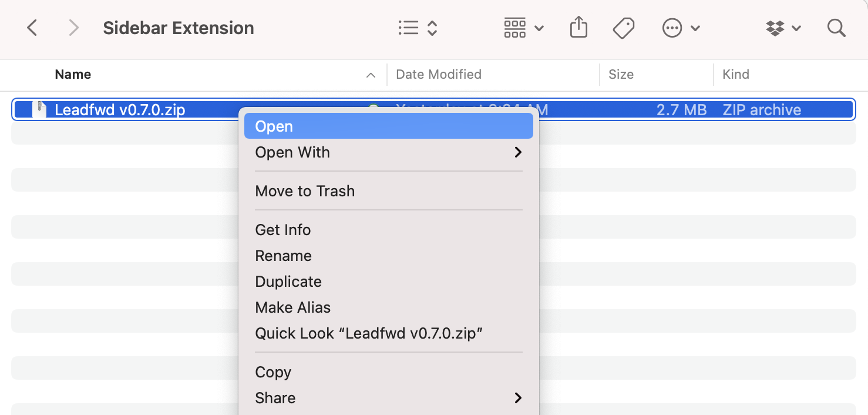868x415 pixels.
Task: Click the ZIP archive kind value
Action: coord(762,110)
